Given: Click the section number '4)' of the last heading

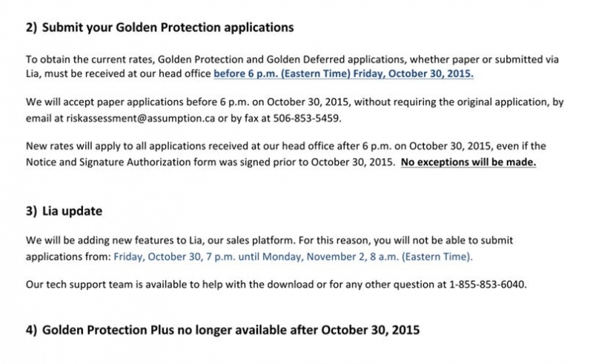Looking at the screenshot, I should [32, 330].
